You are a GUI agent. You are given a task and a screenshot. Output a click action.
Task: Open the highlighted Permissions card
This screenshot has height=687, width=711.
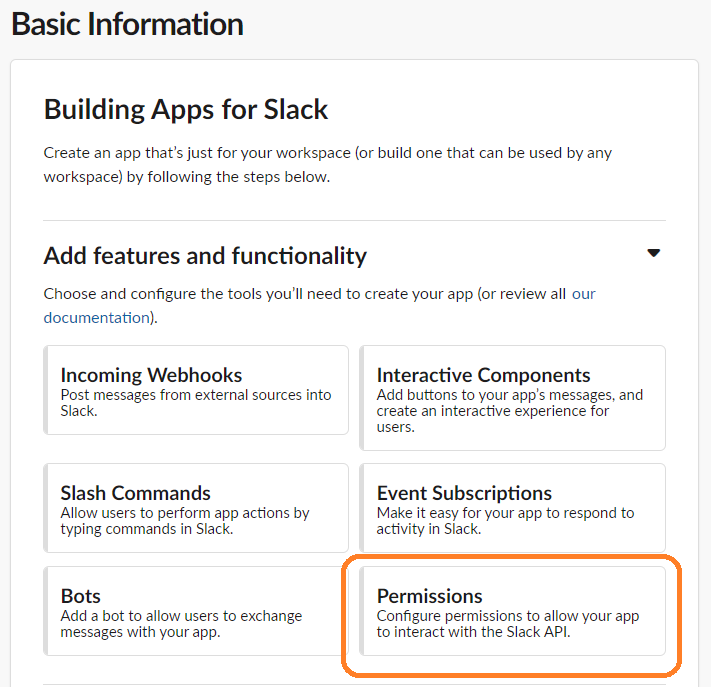[512, 611]
